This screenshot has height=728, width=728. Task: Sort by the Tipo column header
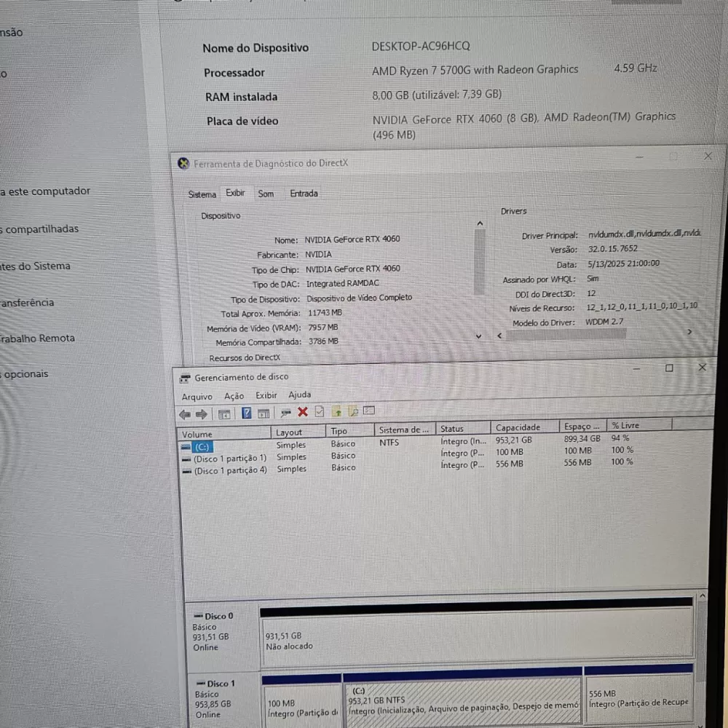[x=350, y=431]
